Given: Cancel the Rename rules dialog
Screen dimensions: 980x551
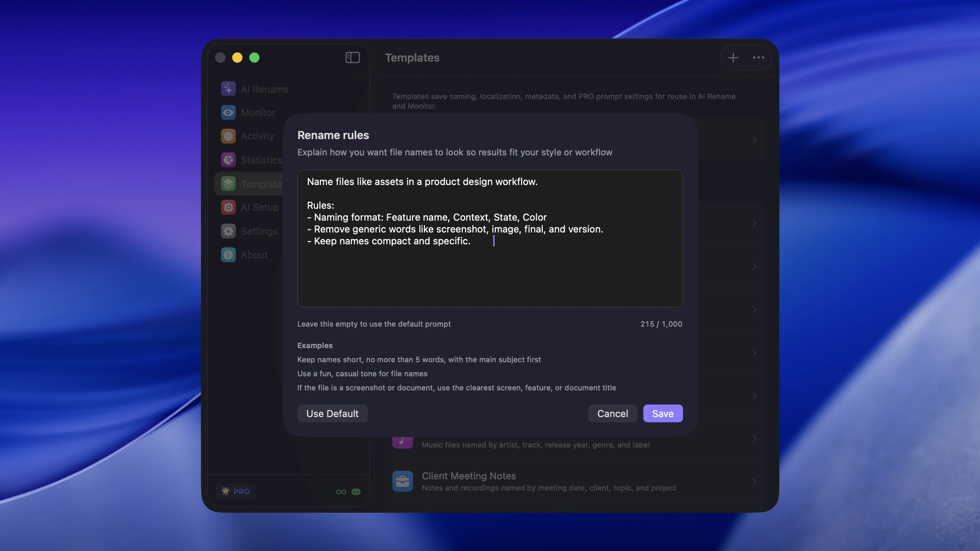Looking at the screenshot, I should tap(612, 413).
